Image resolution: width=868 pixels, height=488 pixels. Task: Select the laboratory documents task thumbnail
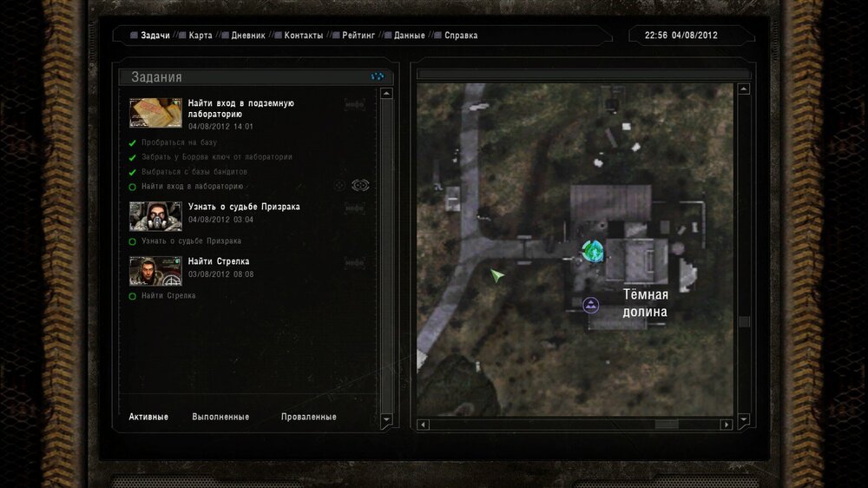click(155, 113)
